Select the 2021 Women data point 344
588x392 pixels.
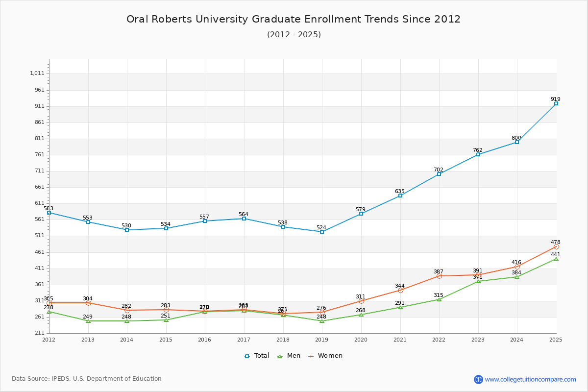click(400, 290)
